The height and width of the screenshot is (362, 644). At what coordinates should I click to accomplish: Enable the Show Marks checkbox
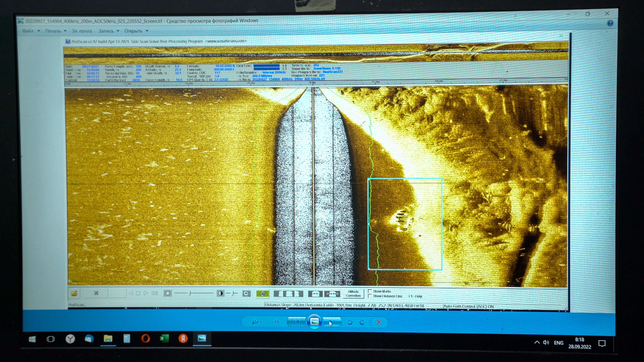(370, 291)
